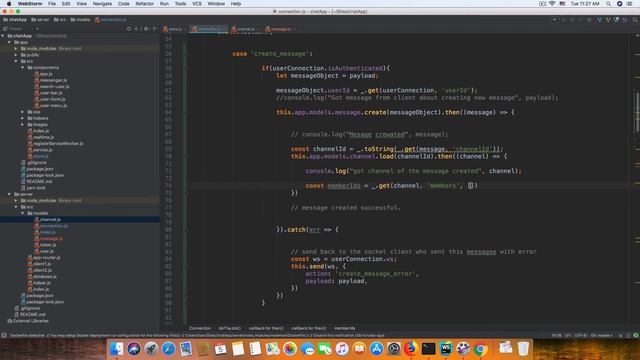Open Photos from the dock
640x360 pixels.
[290, 349]
